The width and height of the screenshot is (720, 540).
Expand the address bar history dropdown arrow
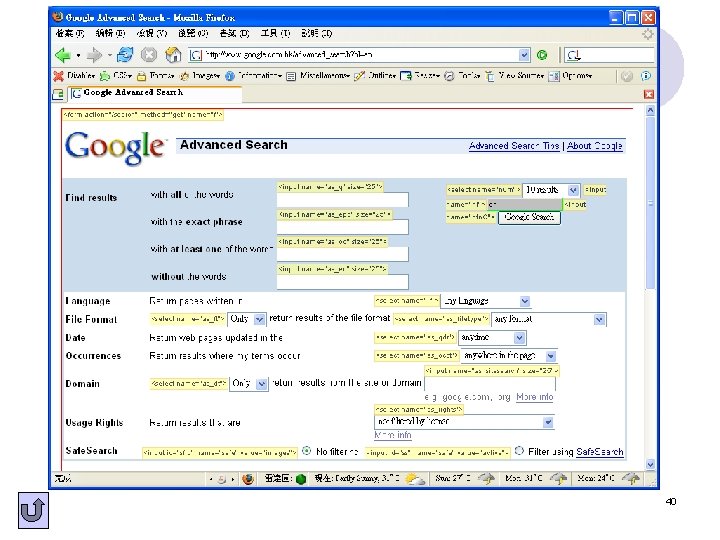coord(524,55)
